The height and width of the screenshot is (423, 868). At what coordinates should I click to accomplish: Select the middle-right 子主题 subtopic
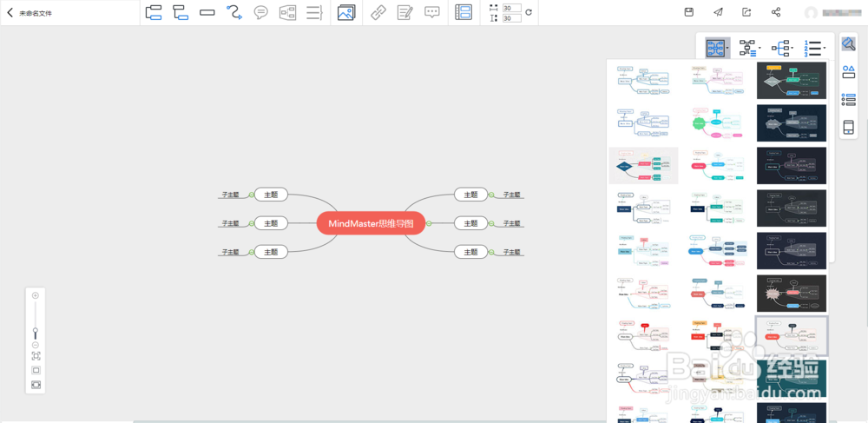click(511, 223)
